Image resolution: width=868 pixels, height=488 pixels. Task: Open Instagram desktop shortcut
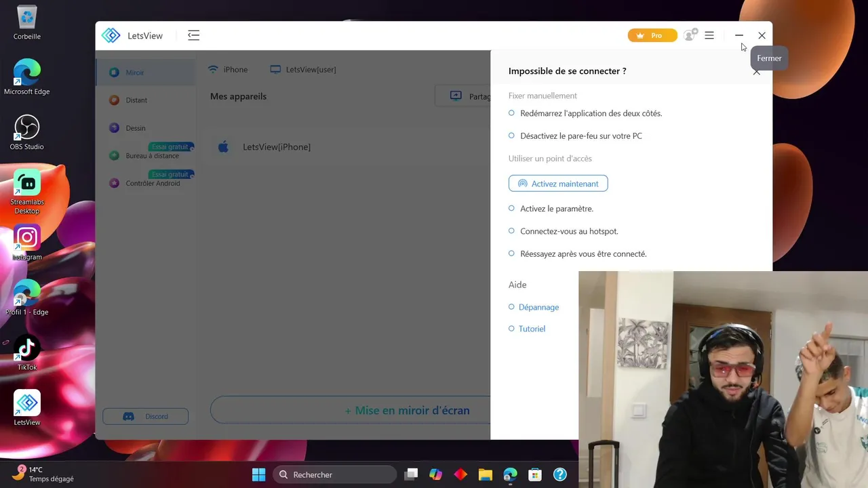(27, 243)
